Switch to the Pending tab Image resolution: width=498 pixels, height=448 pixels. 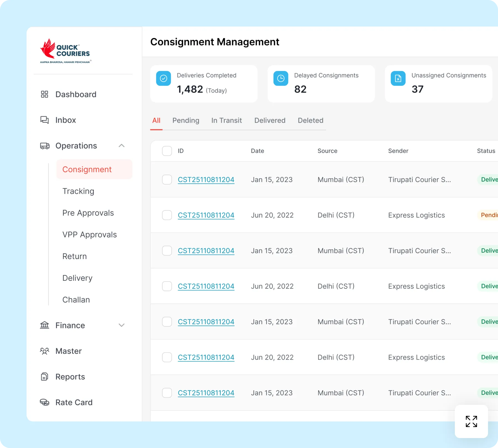(x=186, y=120)
